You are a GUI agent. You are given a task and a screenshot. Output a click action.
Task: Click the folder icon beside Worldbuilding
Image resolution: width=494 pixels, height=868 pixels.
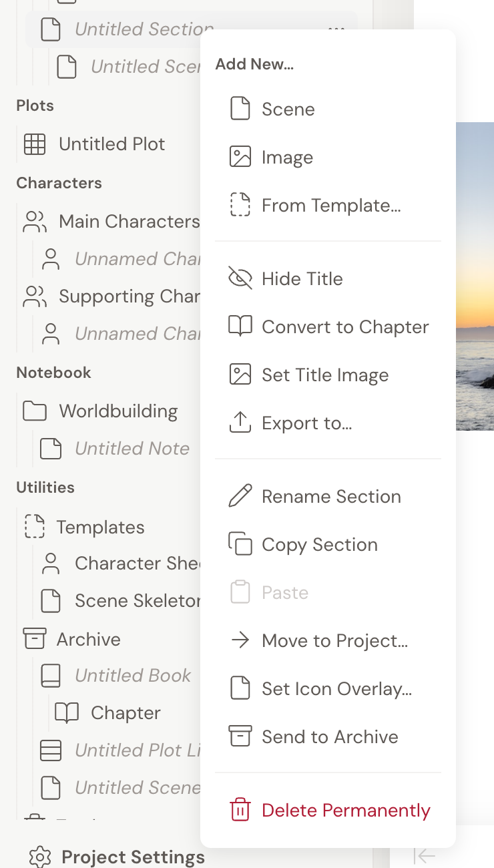tap(35, 411)
